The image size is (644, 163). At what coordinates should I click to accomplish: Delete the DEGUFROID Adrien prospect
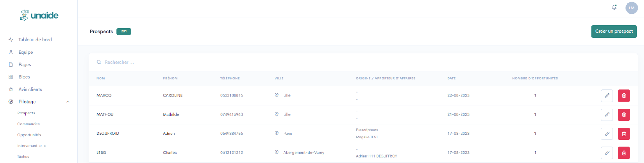[x=624, y=134]
